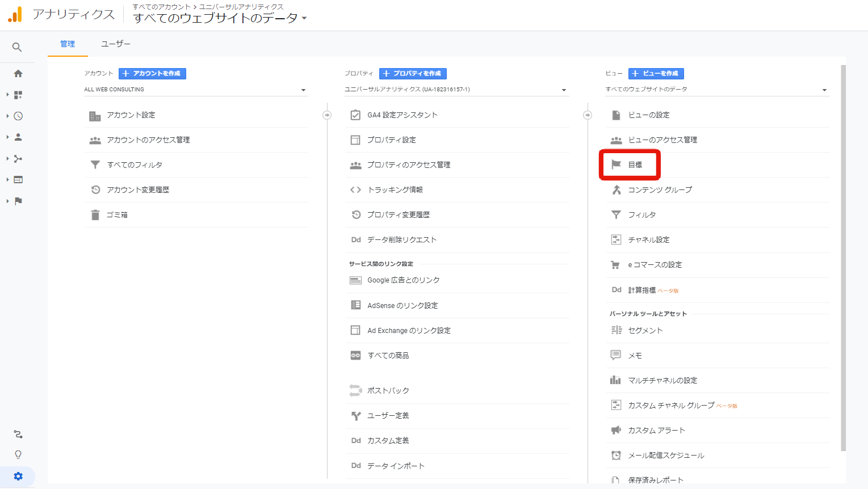Click the アカウントを作成 button
868x489 pixels.
pos(152,74)
